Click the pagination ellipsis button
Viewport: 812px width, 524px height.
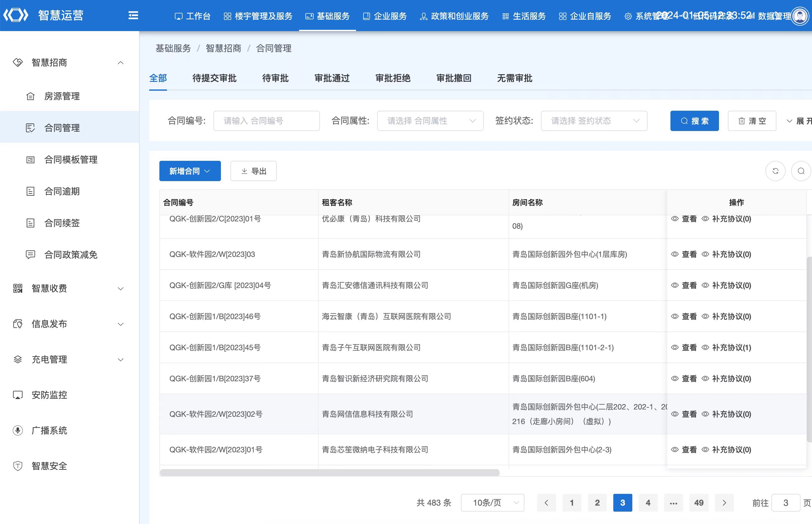click(x=673, y=503)
